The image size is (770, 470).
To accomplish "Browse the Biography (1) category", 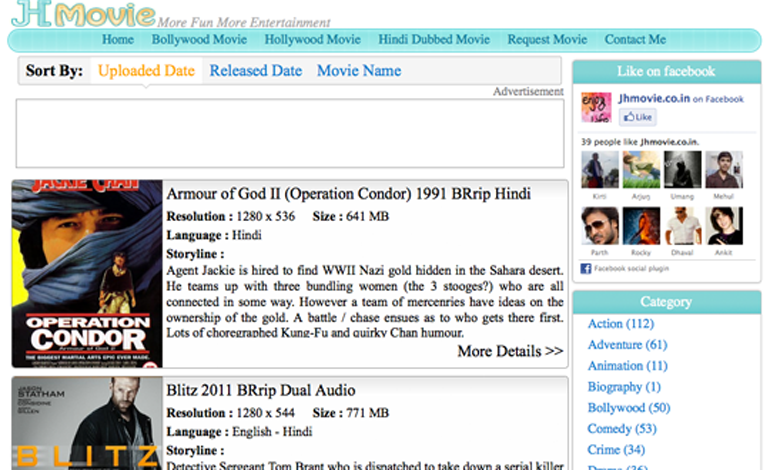I will click(x=624, y=387).
